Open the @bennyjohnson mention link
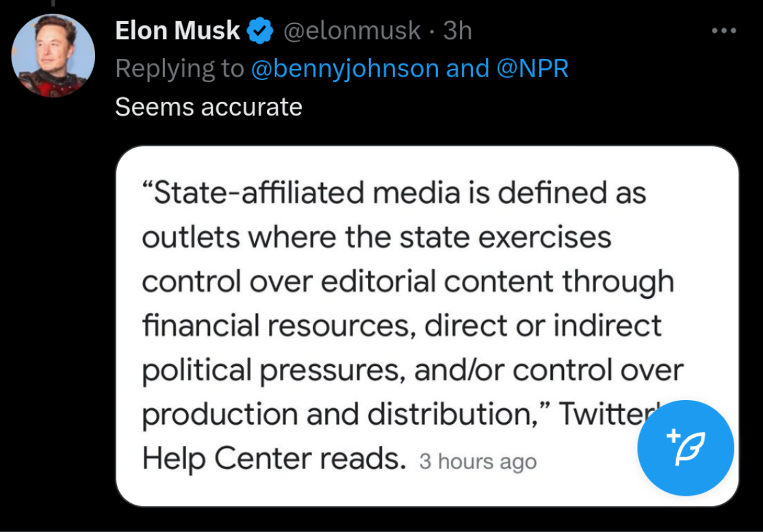The image size is (763, 532). click(x=346, y=68)
